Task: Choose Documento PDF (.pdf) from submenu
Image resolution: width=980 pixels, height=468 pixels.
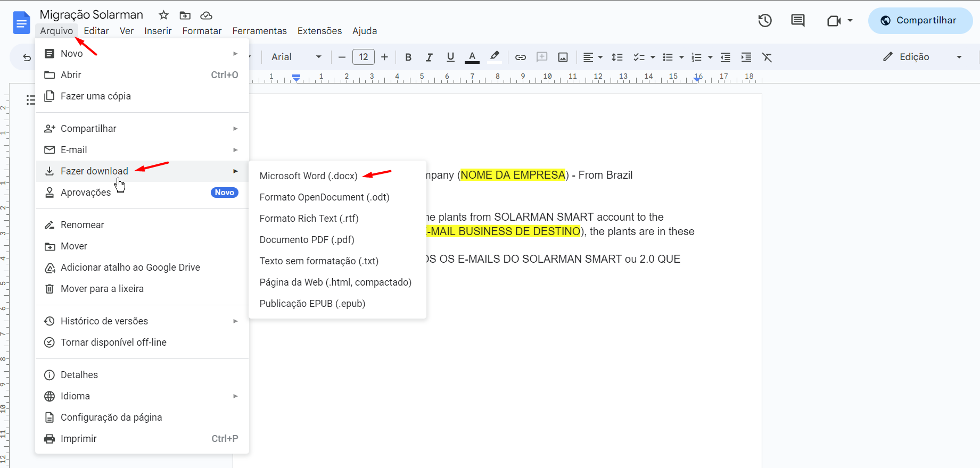Action: 307,240
